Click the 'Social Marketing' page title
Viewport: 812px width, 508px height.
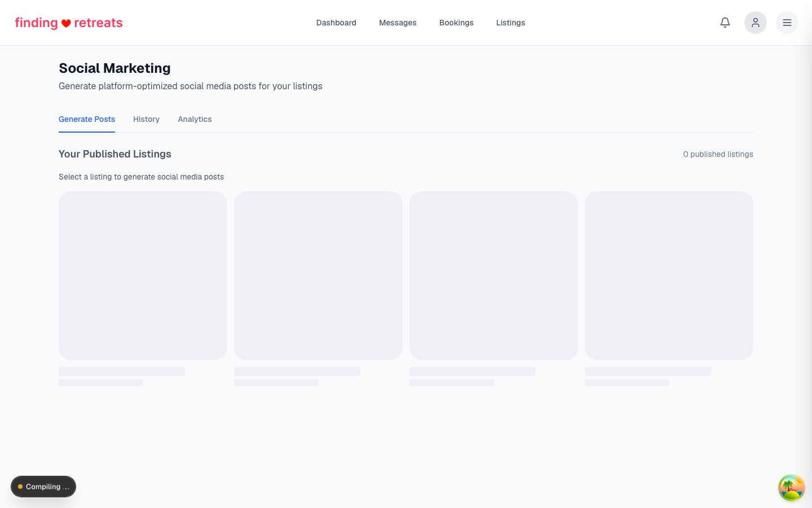pos(114,68)
